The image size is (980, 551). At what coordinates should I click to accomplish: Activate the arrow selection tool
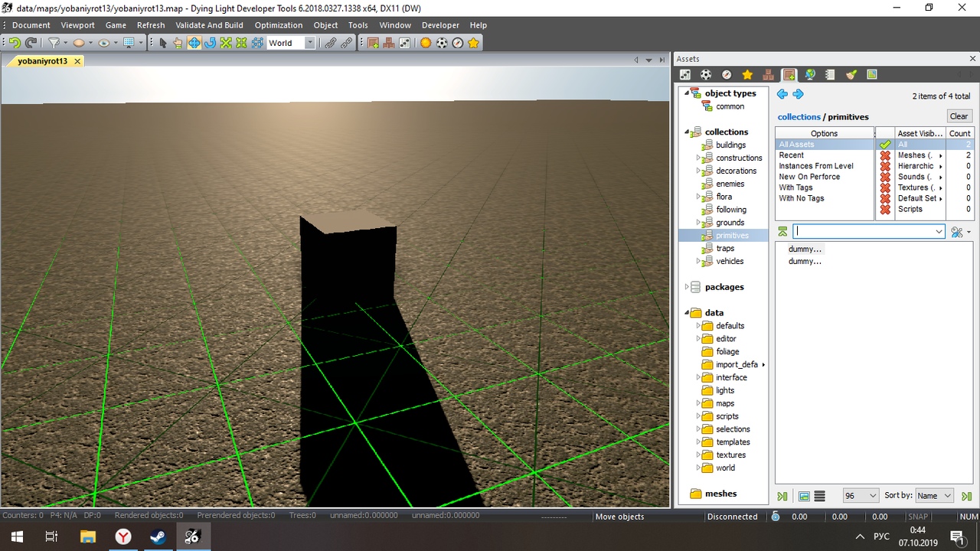coord(162,43)
